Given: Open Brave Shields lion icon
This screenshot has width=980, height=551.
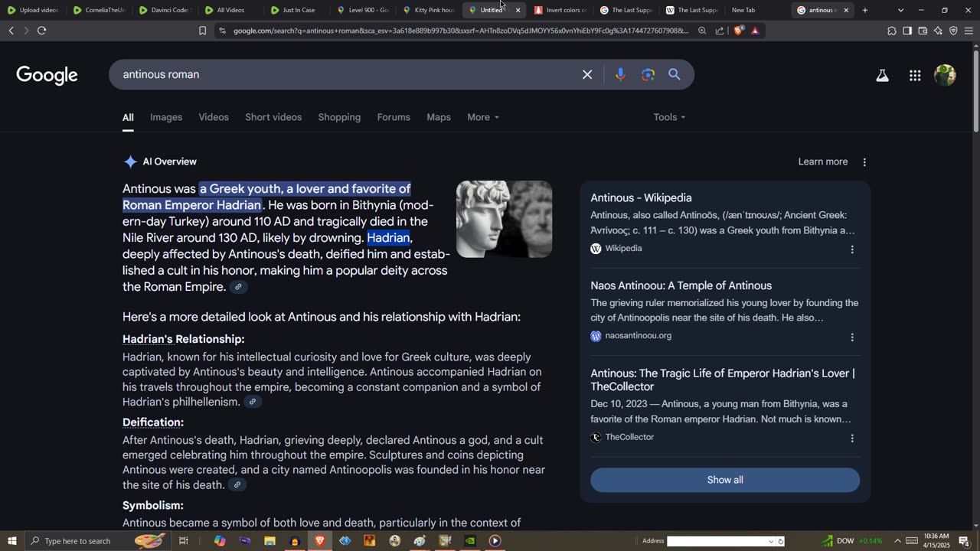Looking at the screenshot, I should point(738,31).
